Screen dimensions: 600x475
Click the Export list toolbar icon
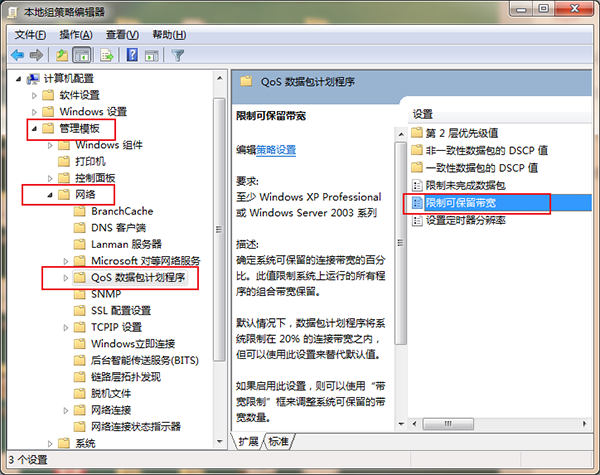point(107,55)
